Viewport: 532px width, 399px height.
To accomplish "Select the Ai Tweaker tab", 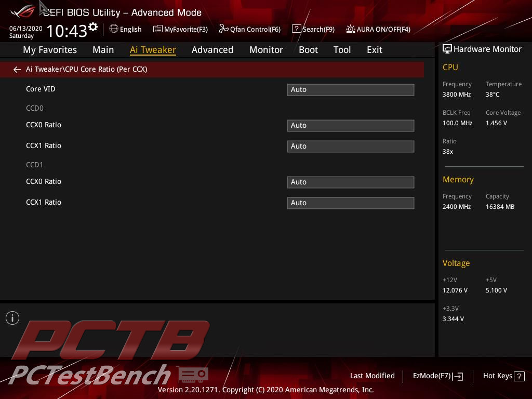I will point(153,50).
